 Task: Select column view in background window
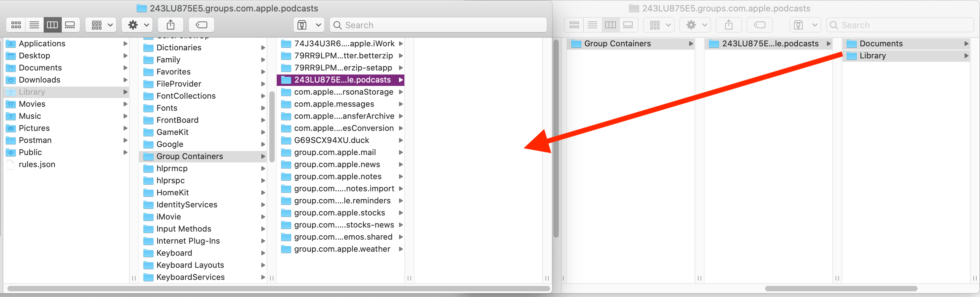click(610, 25)
